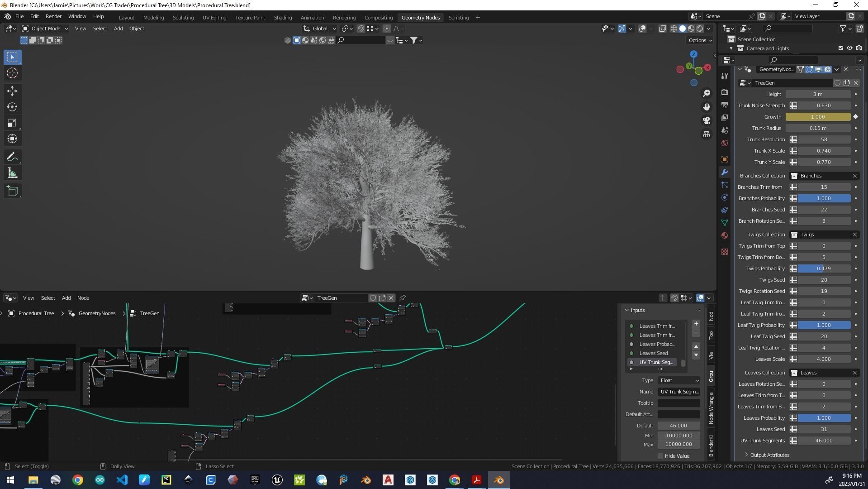Click the pan view hand icon

tap(707, 107)
